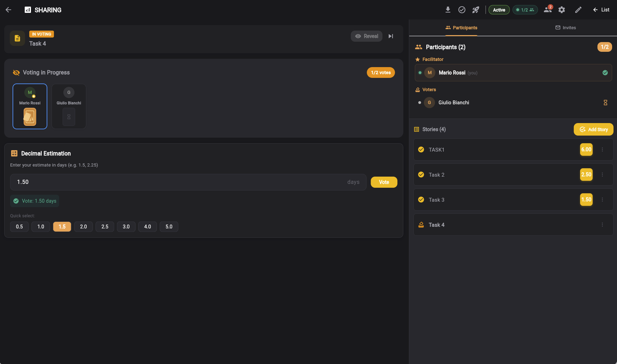The height and width of the screenshot is (364, 617).
Task: Open the Task 3 story options menu
Action: (x=602, y=200)
